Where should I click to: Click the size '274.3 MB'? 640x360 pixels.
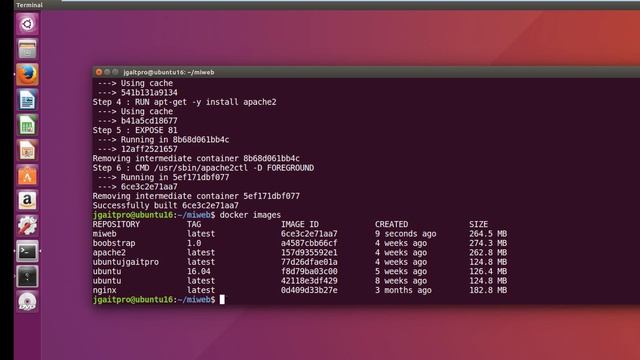point(488,243)
